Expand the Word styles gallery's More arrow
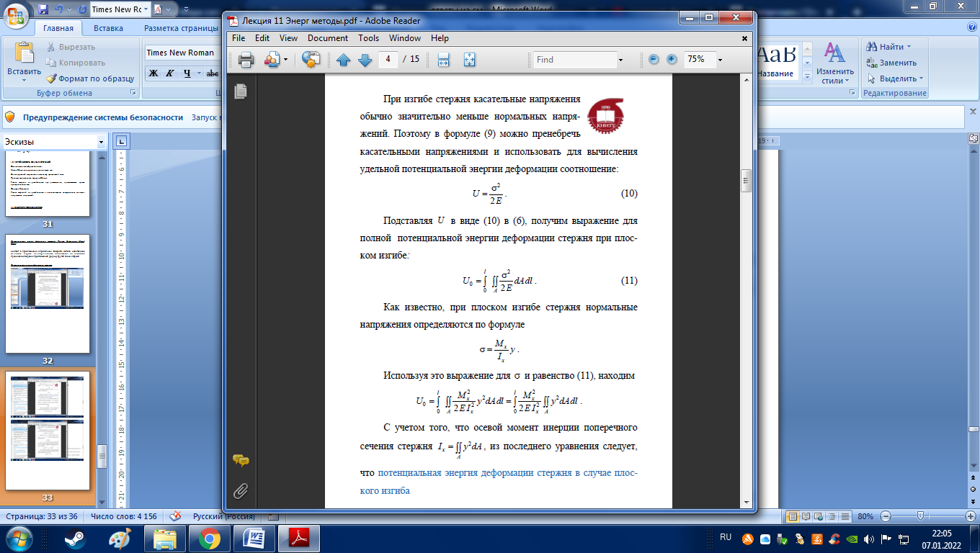Viewport: 980px width, 553px height. coord(807,77)
